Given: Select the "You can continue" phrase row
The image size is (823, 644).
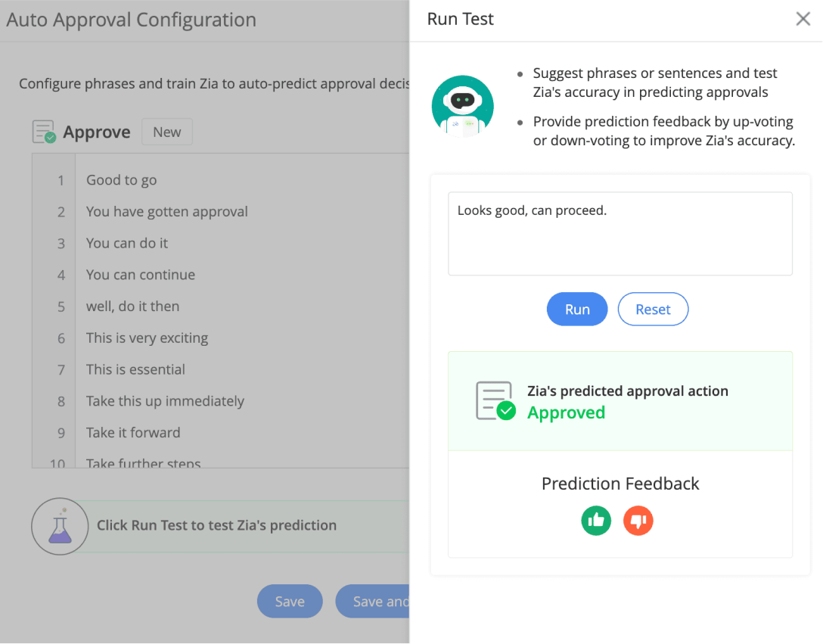Looking at the screenshot, I should (x=141, y=275).
